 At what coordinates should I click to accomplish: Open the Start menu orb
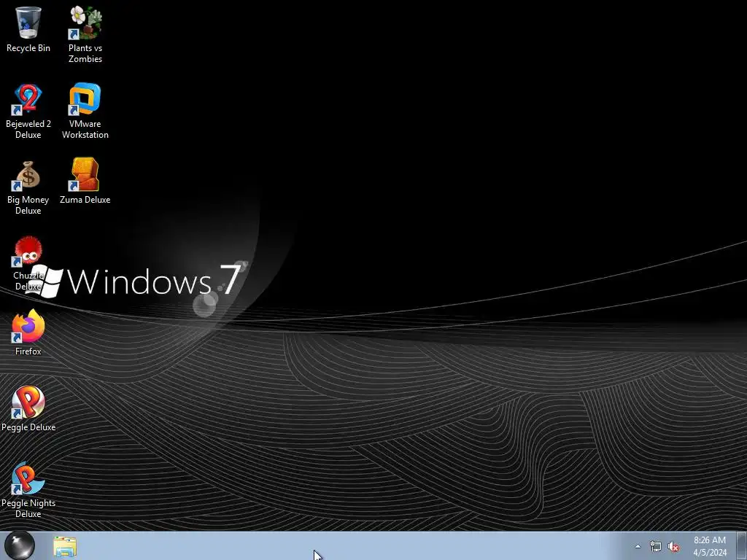click(20, 545)
